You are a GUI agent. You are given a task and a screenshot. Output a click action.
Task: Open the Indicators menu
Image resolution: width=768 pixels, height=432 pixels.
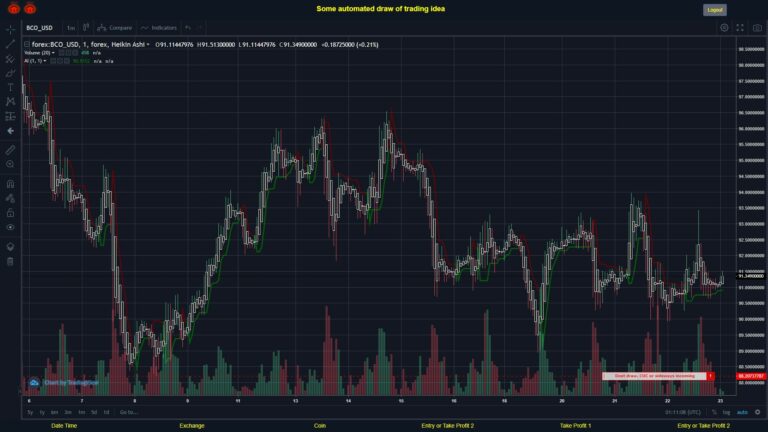tap(159, 28)
